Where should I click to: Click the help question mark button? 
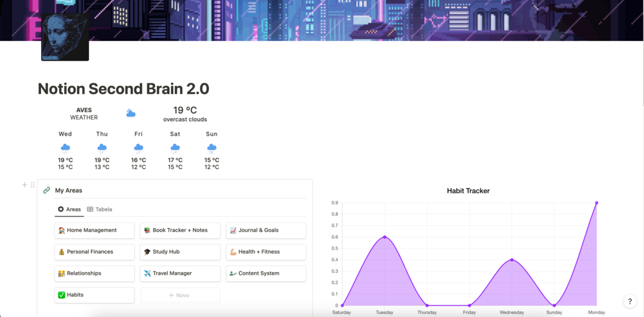pyautogui.click(x=630, y=302)
